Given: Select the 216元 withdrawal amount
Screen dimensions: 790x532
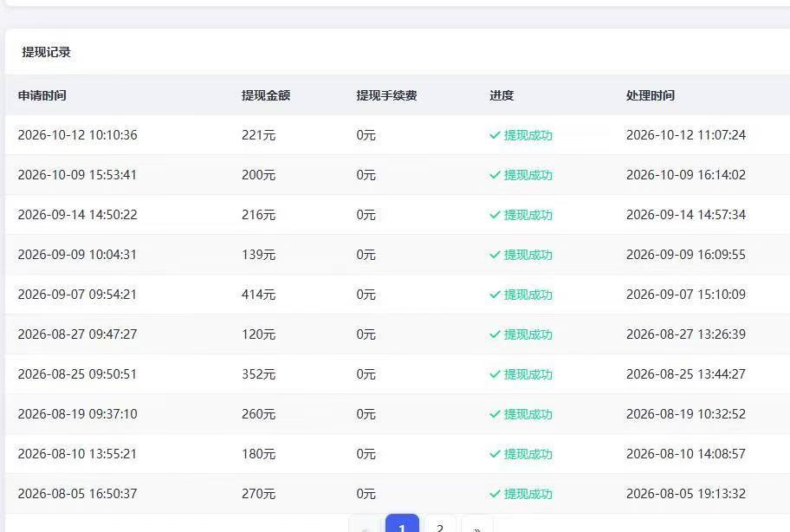Looking at the screenshot, I should click(258, 215).
